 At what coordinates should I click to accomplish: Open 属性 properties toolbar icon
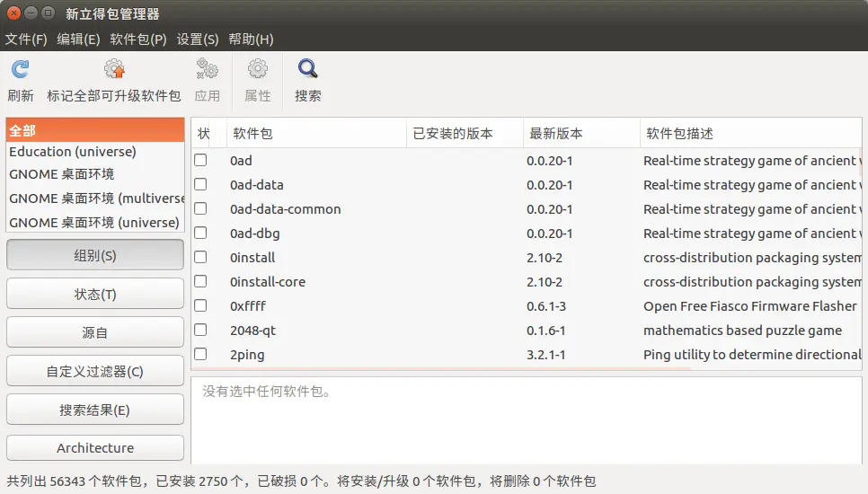tap(257, 69)
